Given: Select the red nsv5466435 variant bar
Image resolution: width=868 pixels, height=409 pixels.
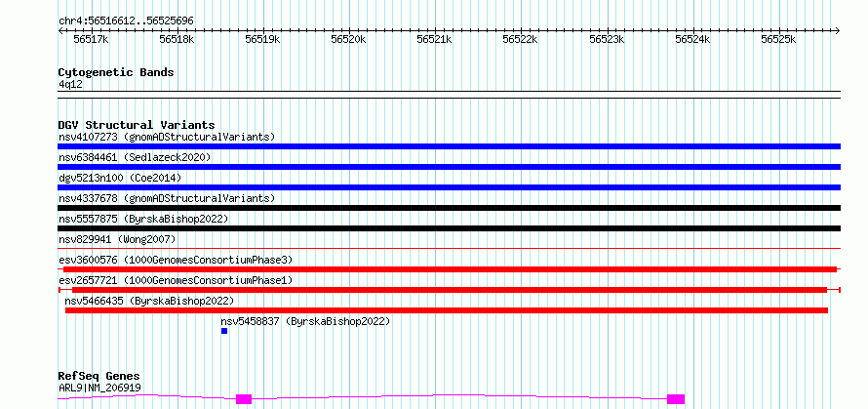Looking at the screenshot, I should (446, 310).
